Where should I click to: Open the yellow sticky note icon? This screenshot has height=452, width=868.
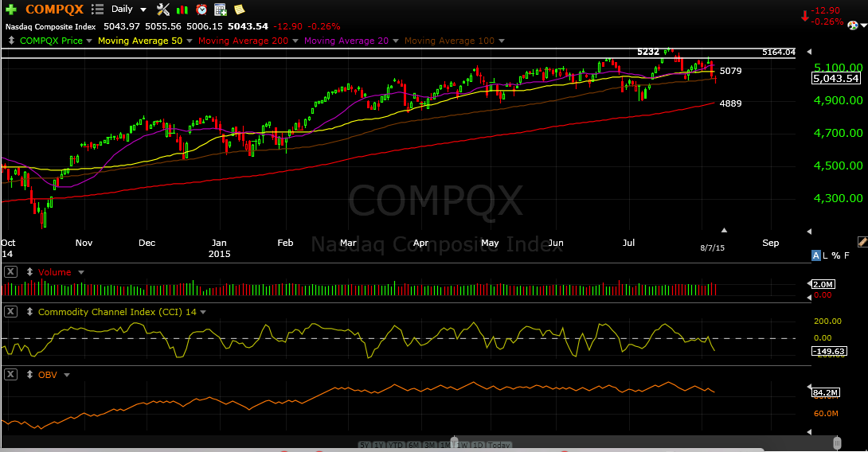239,10
